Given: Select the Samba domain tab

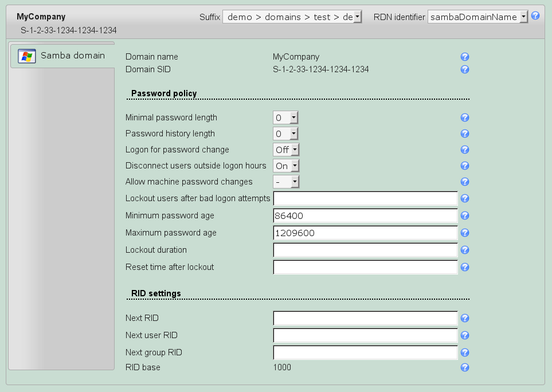Looking at the screenshot, I should tap(62, 56).
